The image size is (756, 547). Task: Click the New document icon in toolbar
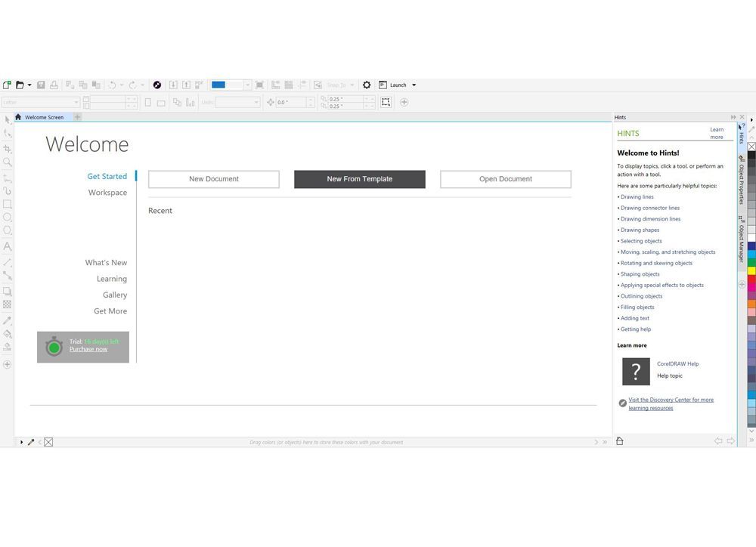point(7,85)
